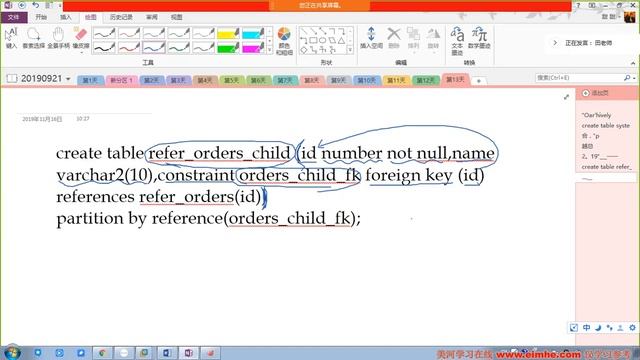
Task: Select the rectangle shape
Action: pos(313,40)
